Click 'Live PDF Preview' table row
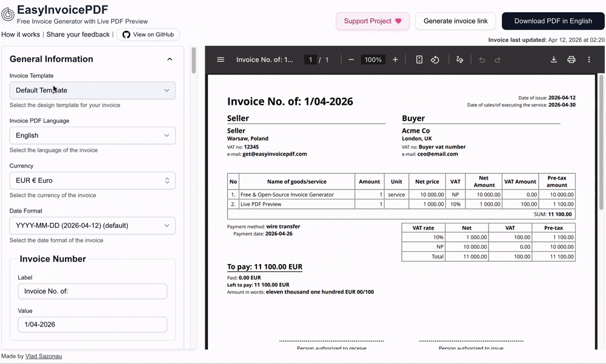606x364 pixels. [x=401, y=204]
